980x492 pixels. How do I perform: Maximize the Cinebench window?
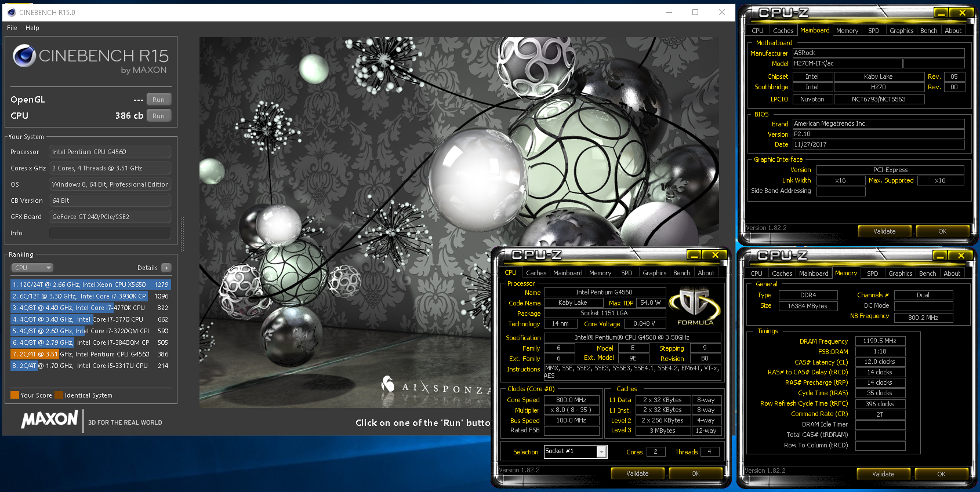click(695, 12)
